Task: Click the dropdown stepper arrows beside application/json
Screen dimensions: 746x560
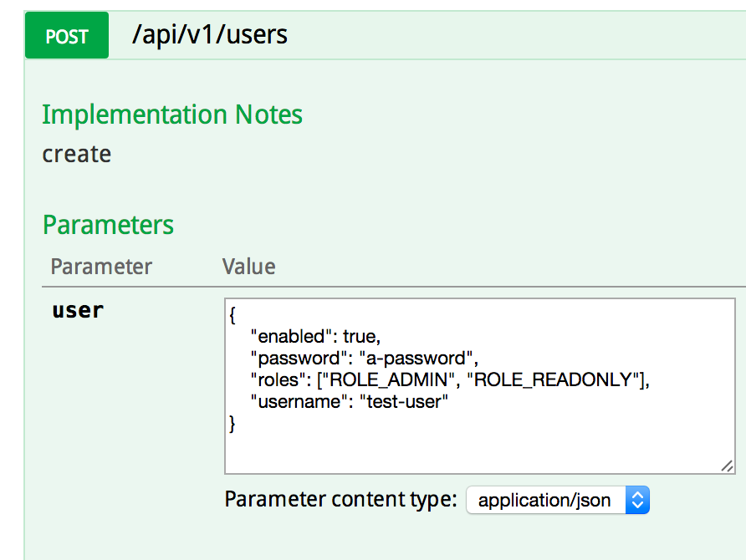Action: [637, 500]
